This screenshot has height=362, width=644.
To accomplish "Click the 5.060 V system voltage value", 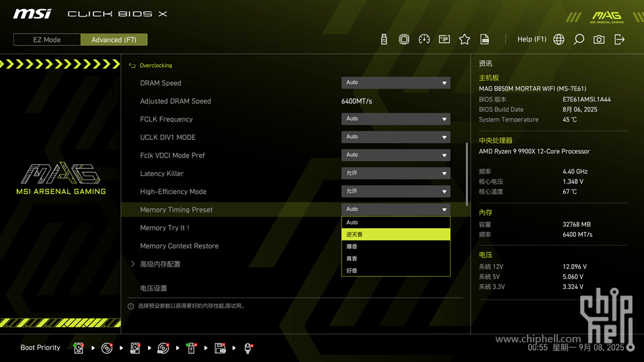I will click(573, 277).
